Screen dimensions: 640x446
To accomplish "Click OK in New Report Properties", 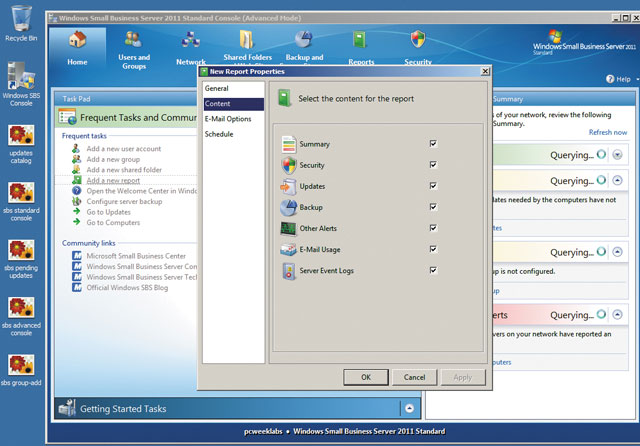I will (366, 377).
